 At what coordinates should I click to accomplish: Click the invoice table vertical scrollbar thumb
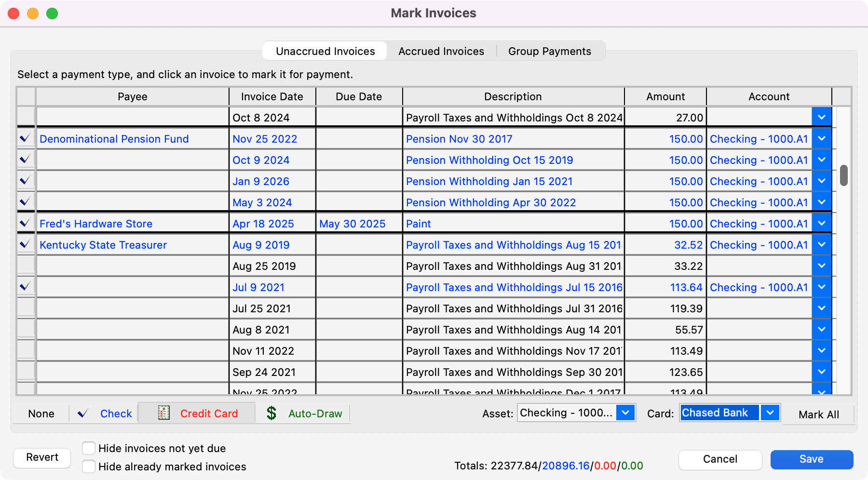coord(843,175)
